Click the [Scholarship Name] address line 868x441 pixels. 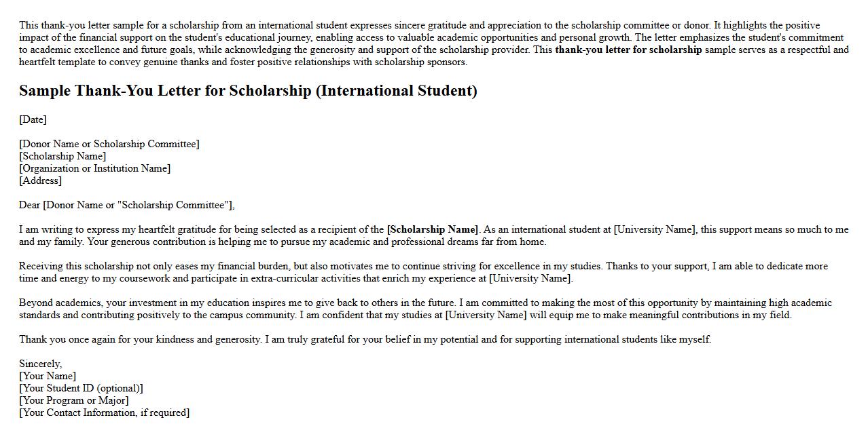pos(62,156)
